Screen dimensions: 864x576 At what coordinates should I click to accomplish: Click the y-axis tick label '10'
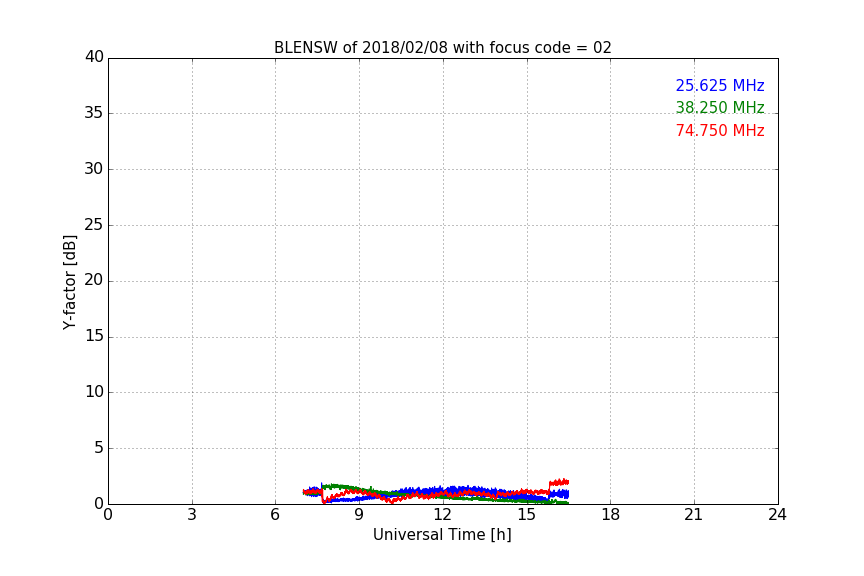[x=94, y=392]
